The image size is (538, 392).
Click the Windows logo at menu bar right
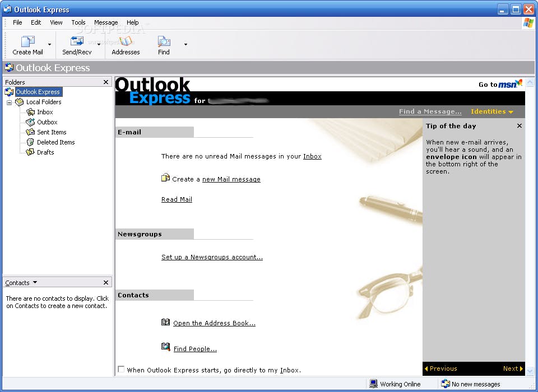click(x=527, y=23)
